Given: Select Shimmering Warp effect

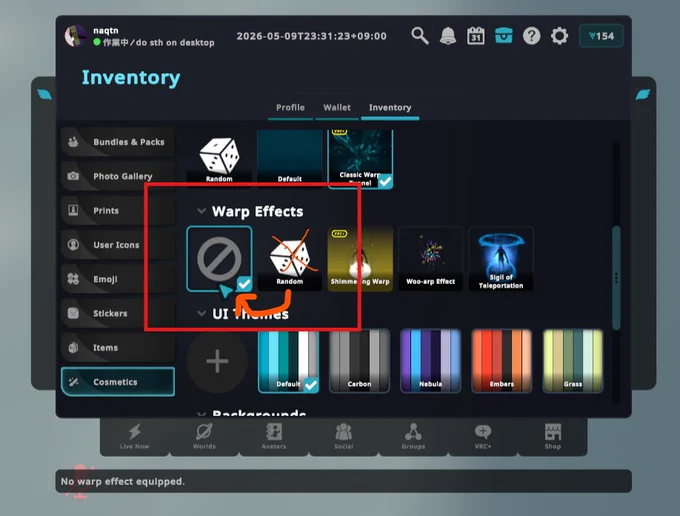Looking at the screenshot, I should [x=360, y=258].
